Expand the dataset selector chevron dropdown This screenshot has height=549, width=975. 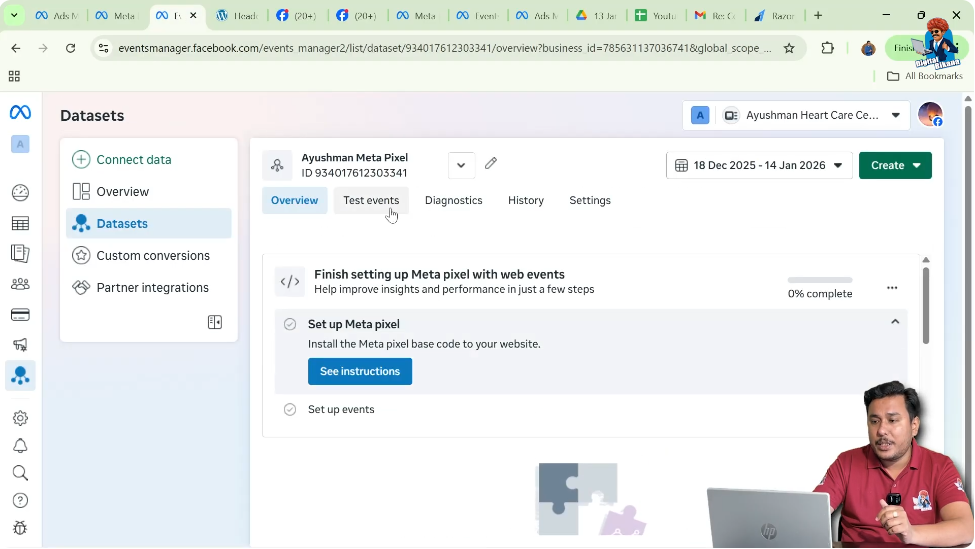point(461,165)
